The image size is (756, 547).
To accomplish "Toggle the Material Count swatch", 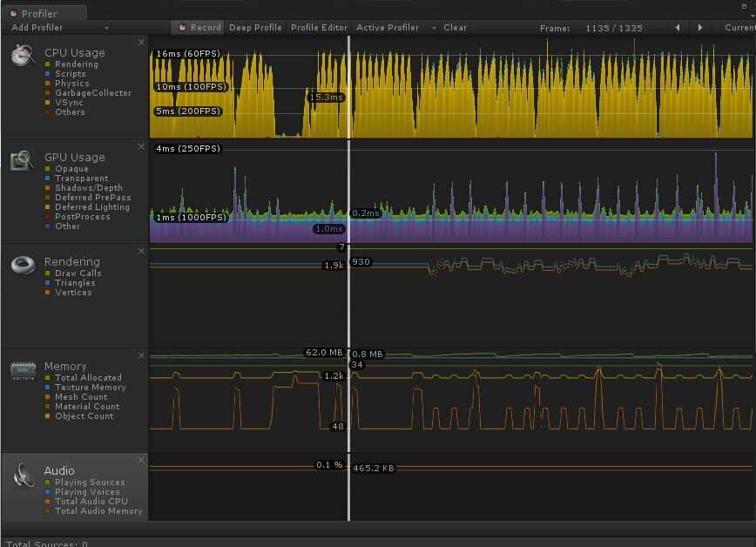I will (x=48, y=406).
